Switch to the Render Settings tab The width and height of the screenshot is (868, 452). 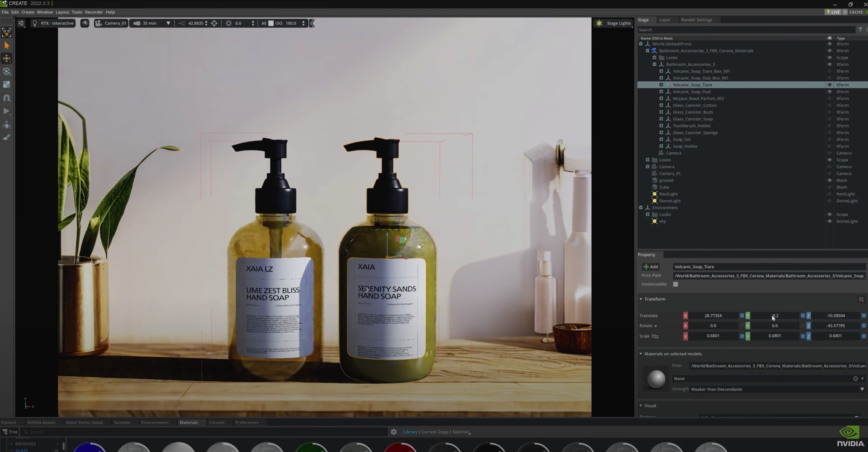696,20
